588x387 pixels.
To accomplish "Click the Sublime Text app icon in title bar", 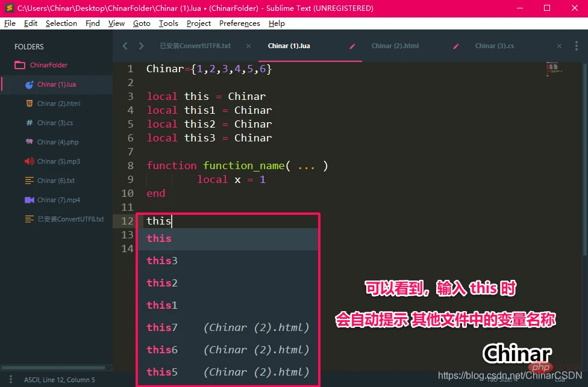I will [x=10, y=8].
